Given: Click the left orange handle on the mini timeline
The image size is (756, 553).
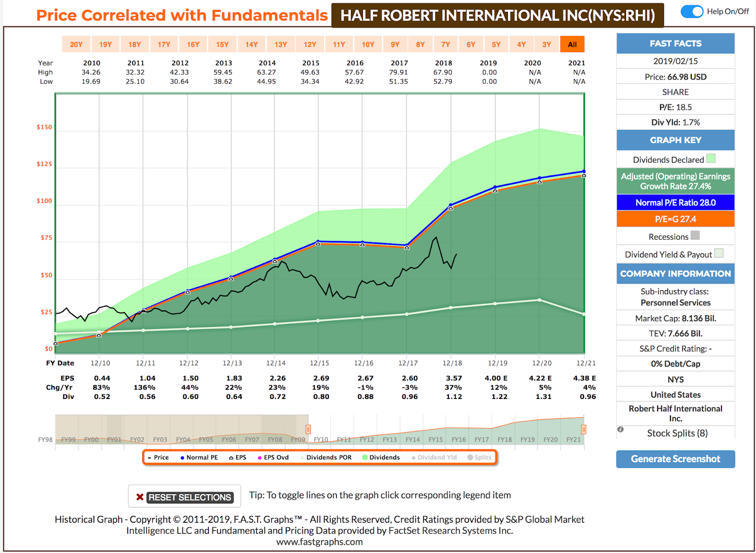Looking at the screenshot, I should click(308, 429).
